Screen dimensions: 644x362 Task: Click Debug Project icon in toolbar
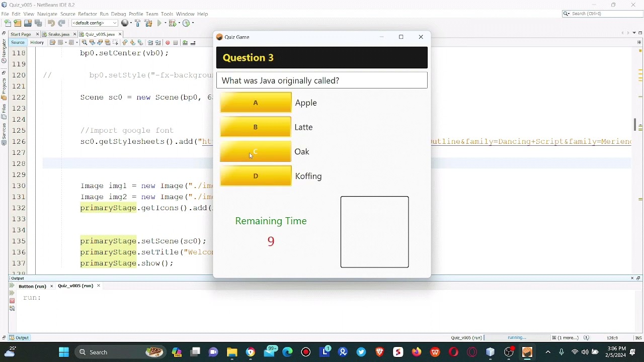(x=173, y=23)
